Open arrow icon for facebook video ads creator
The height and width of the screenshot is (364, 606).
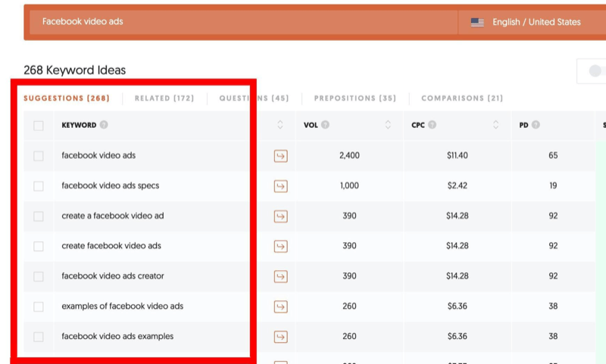click(280, 276)
